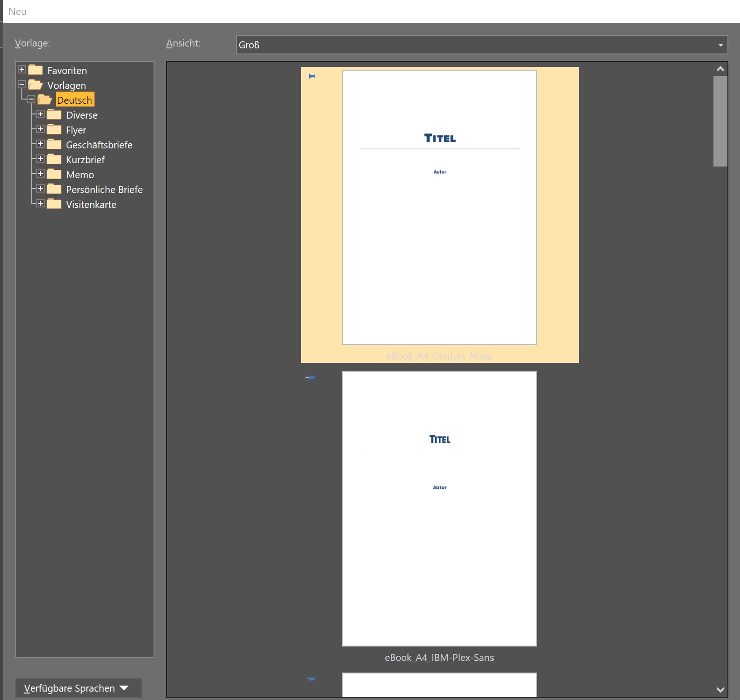Click the Diverse folder icon
The height and width of the screenshot is (700, 740).
click(54, 114)
